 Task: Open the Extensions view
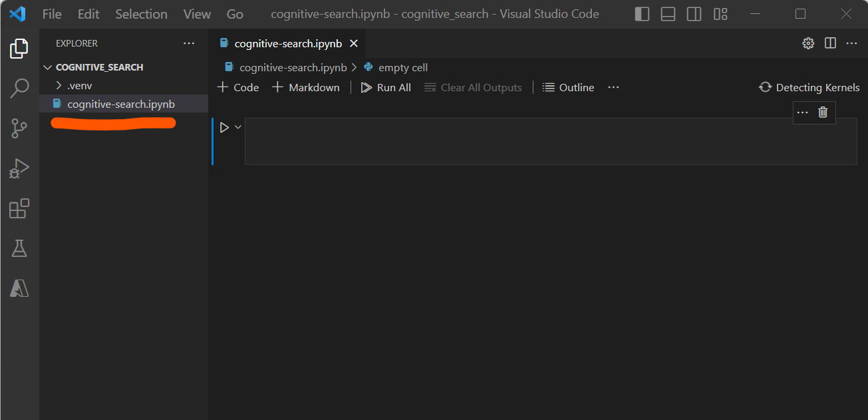[x=19, y=208]
